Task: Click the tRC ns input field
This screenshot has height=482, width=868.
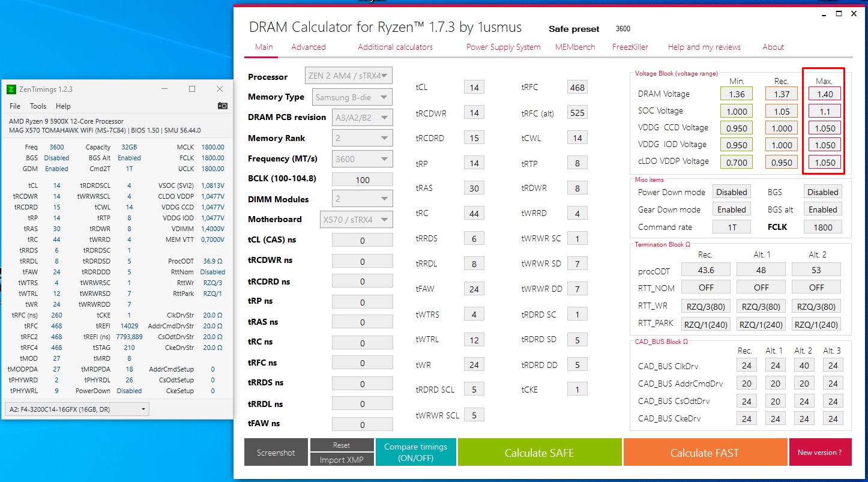Action: pyautogui.click(x=363, y=343)
